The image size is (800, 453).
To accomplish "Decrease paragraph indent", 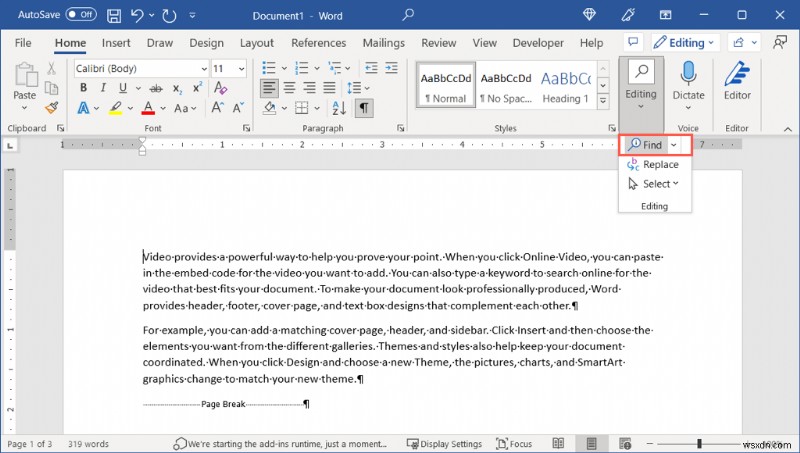I will (371, 68).
